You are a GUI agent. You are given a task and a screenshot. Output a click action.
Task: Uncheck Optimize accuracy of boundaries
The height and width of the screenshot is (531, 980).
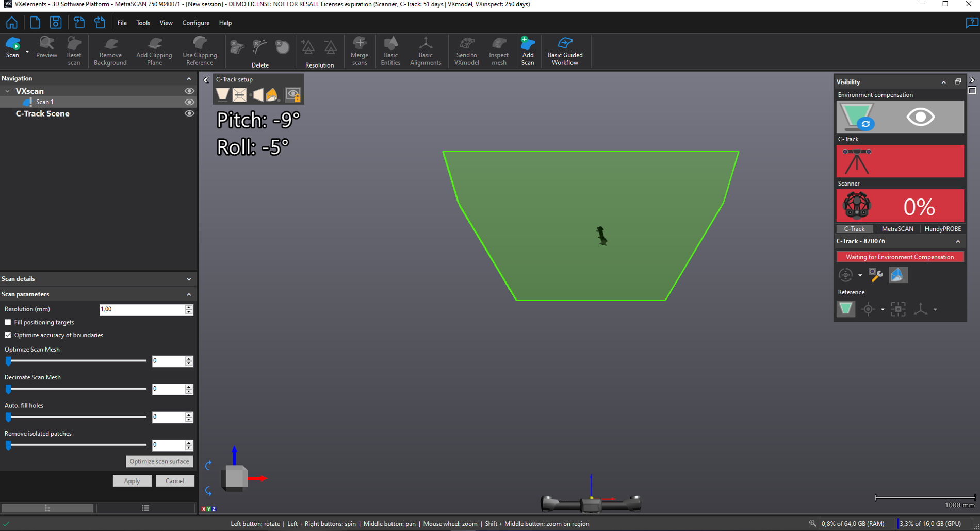(8, 335)
